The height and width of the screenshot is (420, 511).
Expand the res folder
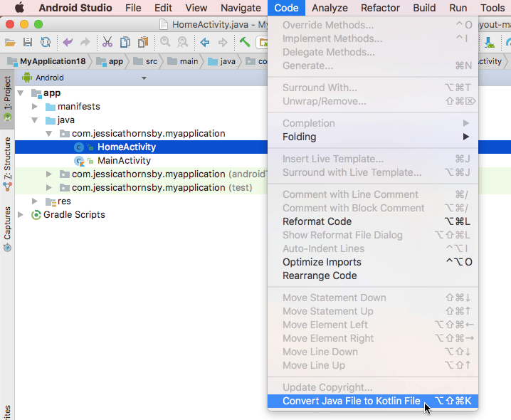pyautogui.click(x=35, y=201)
